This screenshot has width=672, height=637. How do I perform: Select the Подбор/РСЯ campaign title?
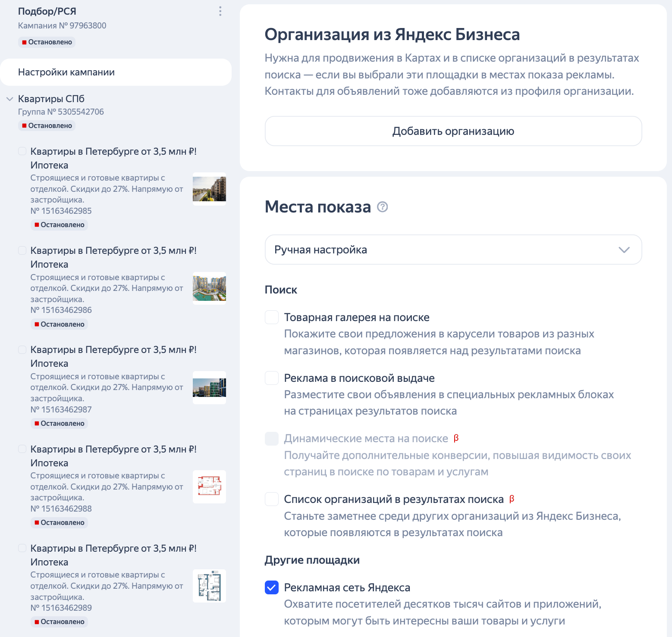click(47, 11)
